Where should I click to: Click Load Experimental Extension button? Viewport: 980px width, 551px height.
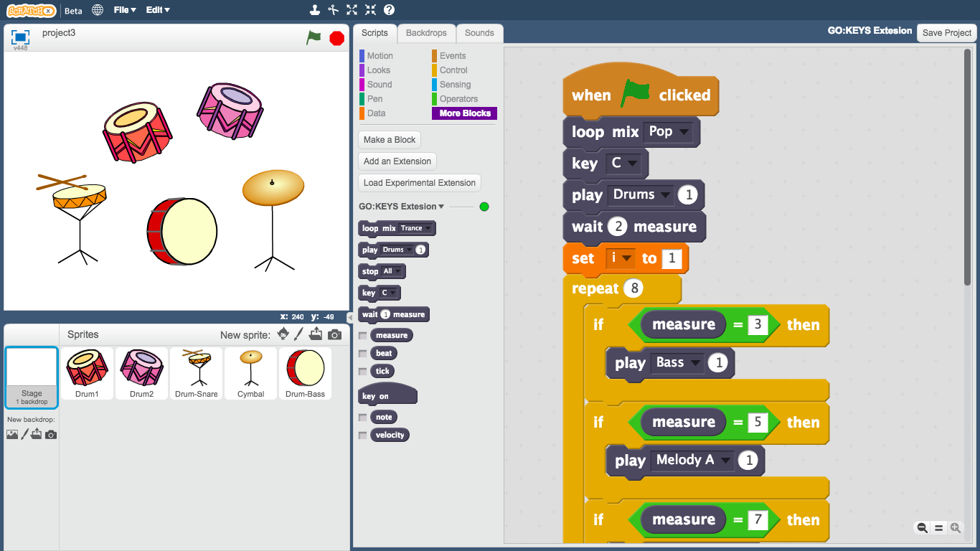coord(419,183)
